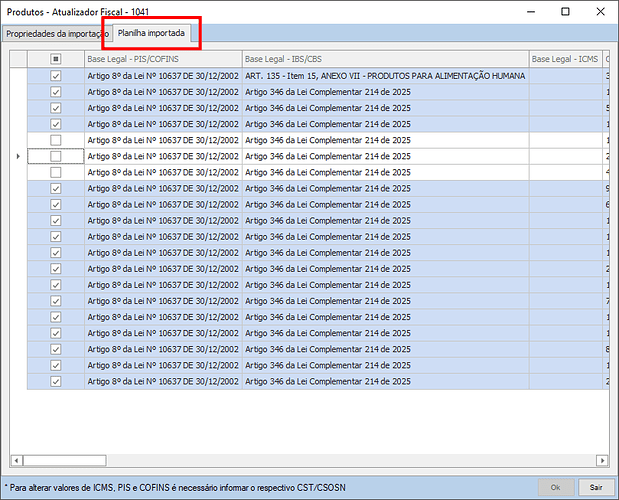Click the horizontal scrollbar left arrow

click(16, 461)
